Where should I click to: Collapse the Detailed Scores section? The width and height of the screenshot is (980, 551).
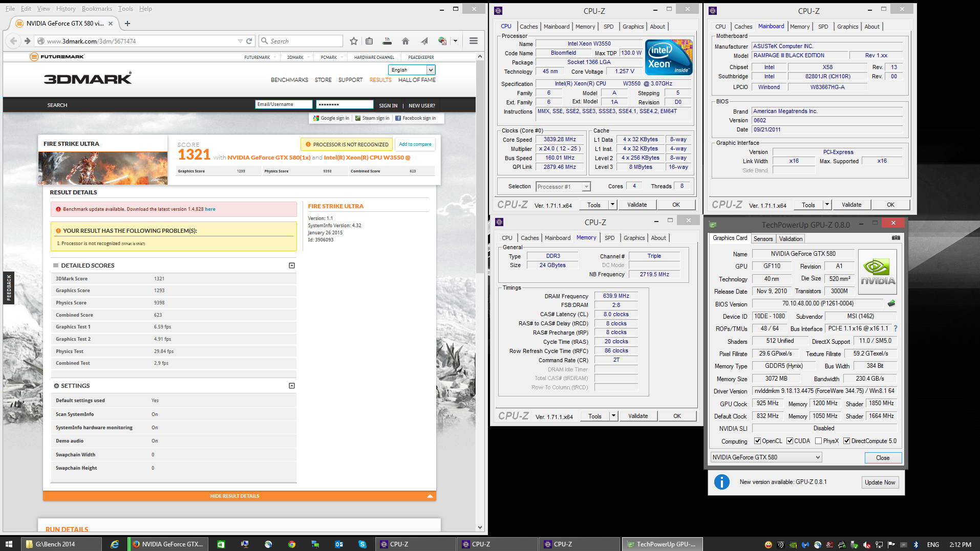[x=292, y=266]
